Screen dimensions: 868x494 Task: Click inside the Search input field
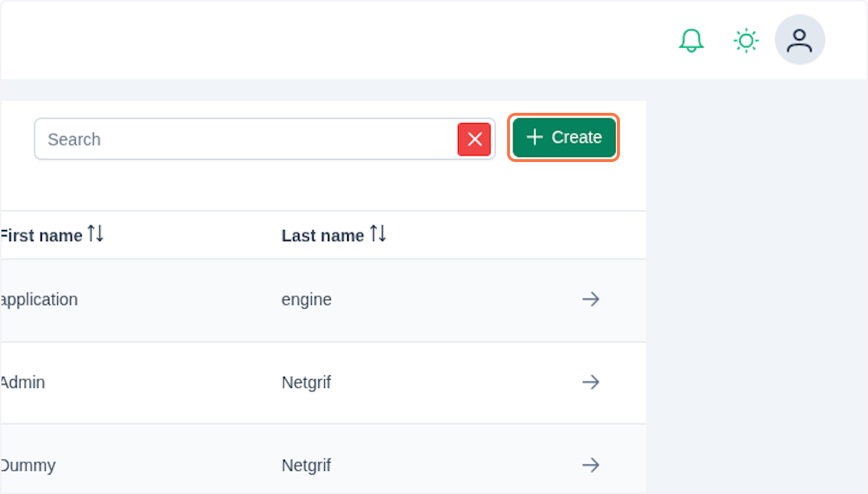pyautogui.click(x=217, y=139)
